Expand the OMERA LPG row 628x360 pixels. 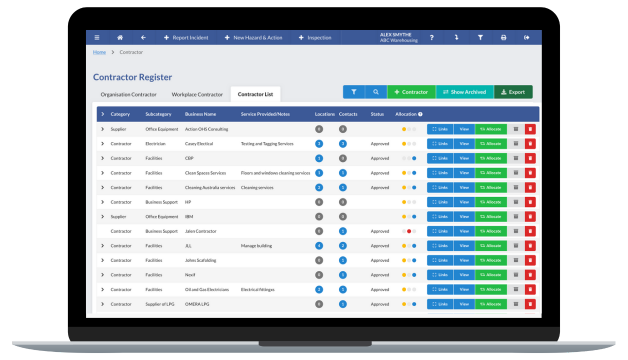tap(103, 304)
